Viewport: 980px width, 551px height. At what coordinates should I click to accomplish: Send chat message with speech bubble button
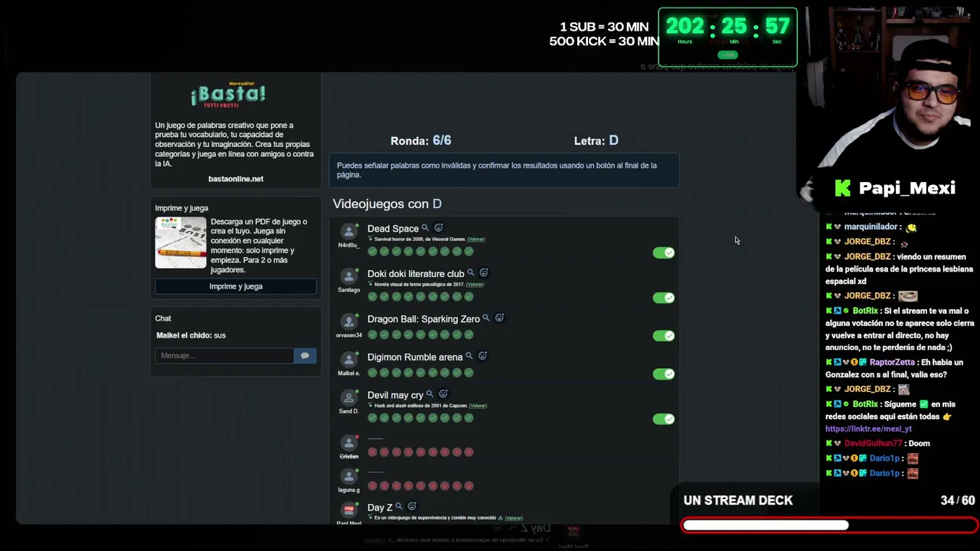pos(305,355)
